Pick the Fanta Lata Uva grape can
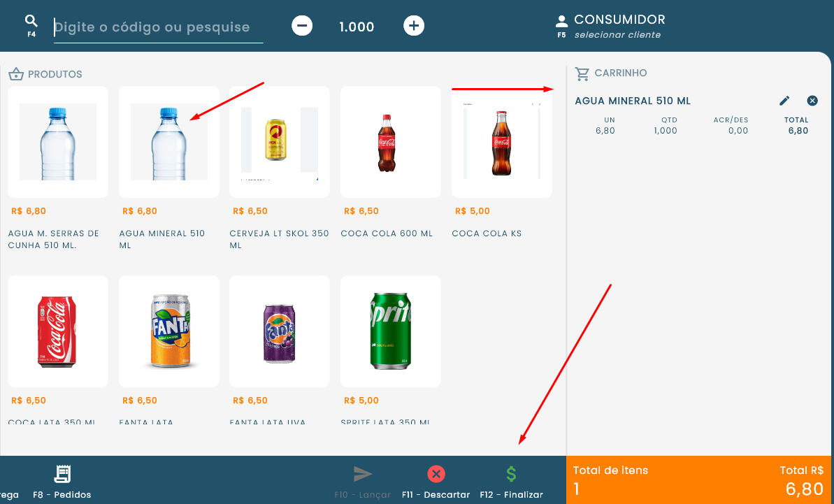Image resolution: width=834 pixels, height=504 pixels. click(x=279, y=331)
